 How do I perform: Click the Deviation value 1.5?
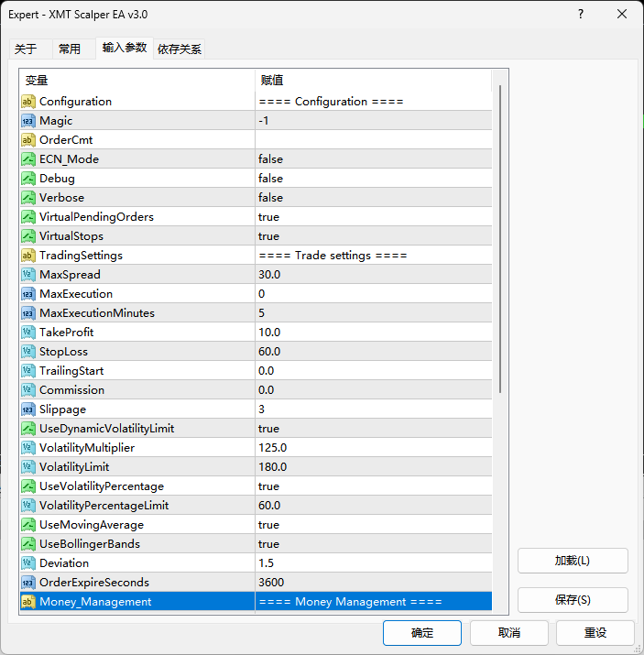(266, 563)
